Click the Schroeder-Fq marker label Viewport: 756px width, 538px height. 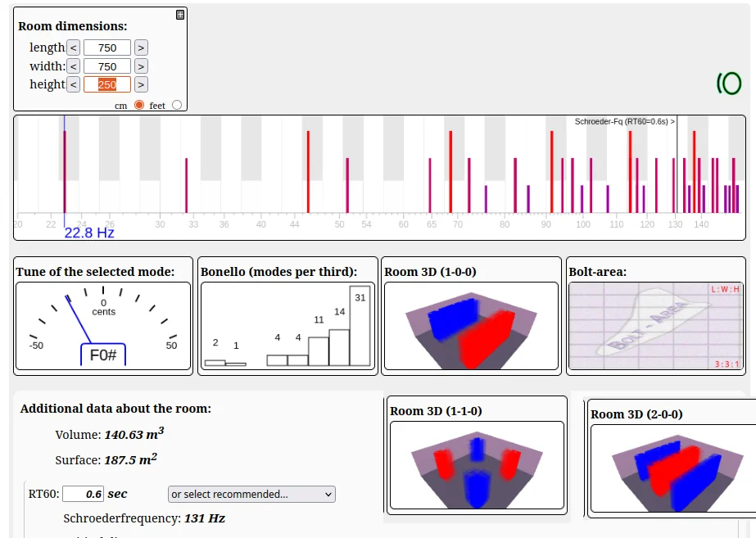(x=624, y=121)
